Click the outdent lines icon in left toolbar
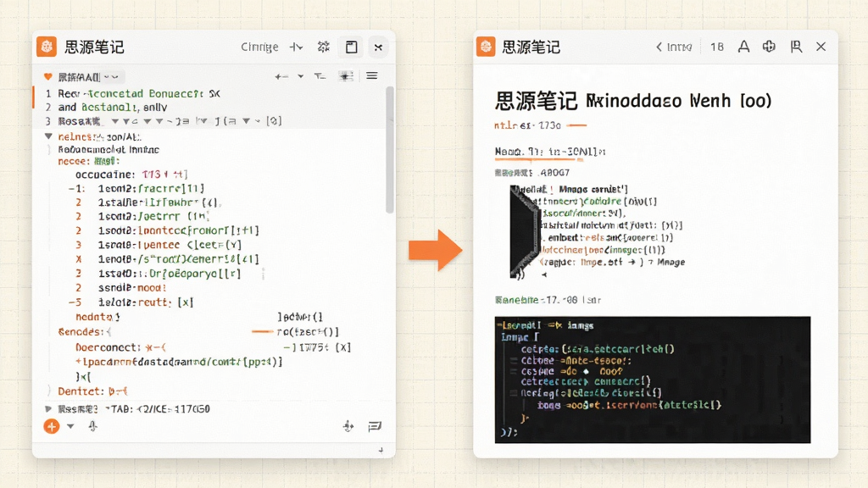 (x=320, y=76)
